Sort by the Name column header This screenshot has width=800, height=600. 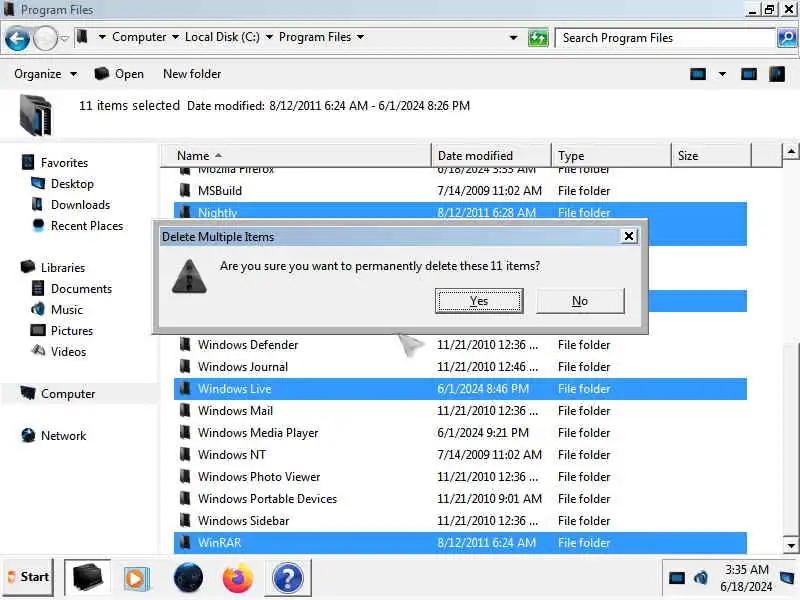(x=296, y=156)
